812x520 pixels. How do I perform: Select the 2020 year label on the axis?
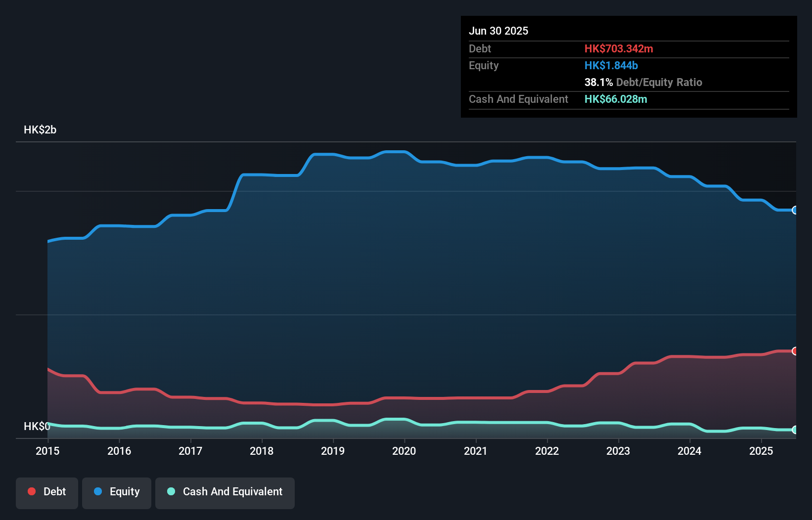coord(404,451)
